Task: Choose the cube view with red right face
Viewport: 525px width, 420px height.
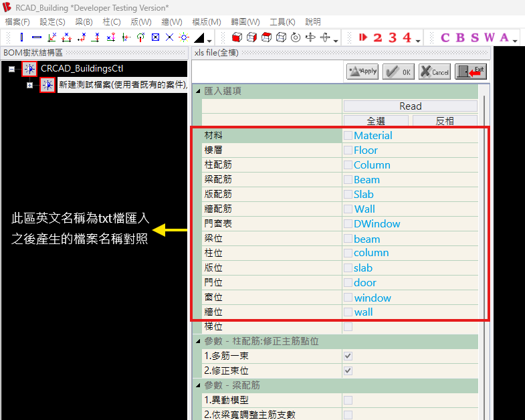Action: coord(251,37)
